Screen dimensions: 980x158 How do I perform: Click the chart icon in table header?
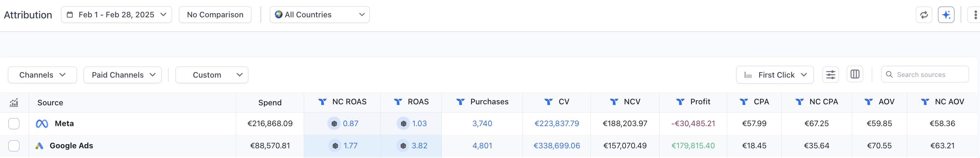(14, 103)
